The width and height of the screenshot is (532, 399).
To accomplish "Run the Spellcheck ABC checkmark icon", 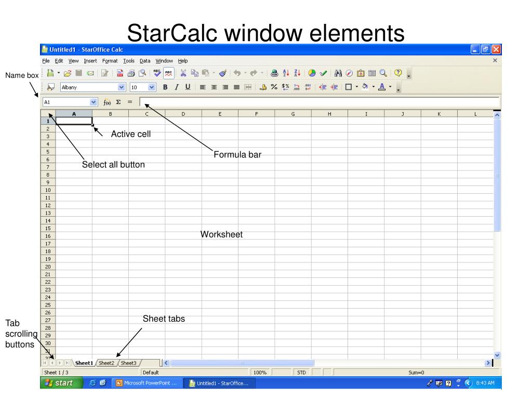I will [157, 73].
